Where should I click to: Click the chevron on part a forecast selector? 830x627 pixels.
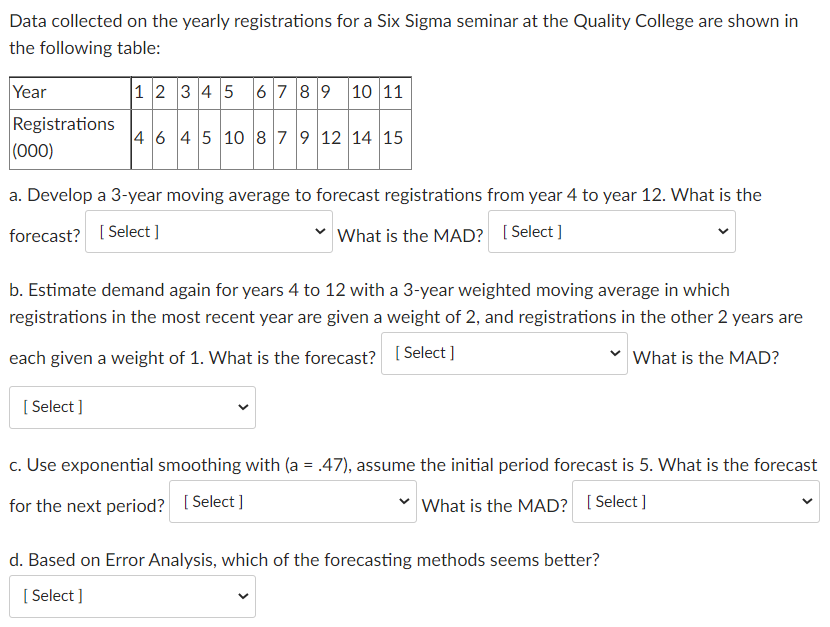tap(319, 231)
